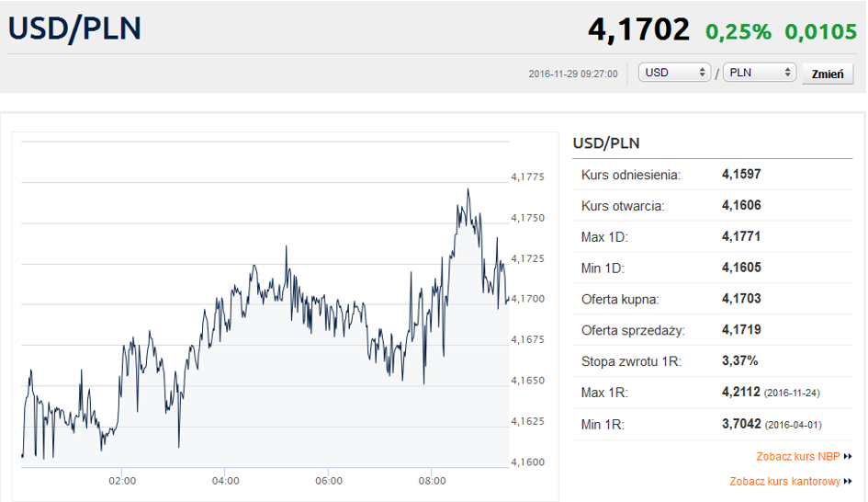This screenshot has width=868, height=502.
Task: Click the current rate value 4,1702
Action: point(638,29)
